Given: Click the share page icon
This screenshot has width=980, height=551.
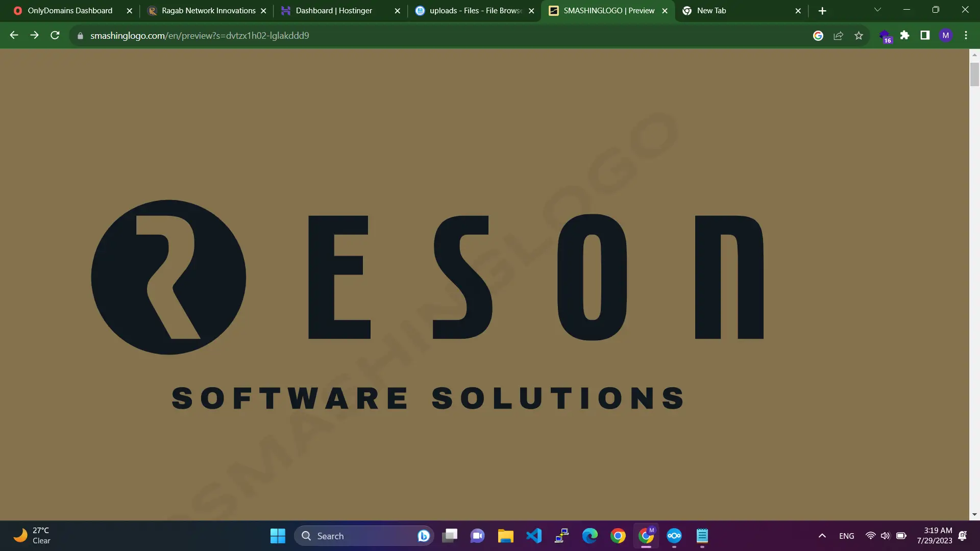Looking at the screenshot, I should (838, 35).
